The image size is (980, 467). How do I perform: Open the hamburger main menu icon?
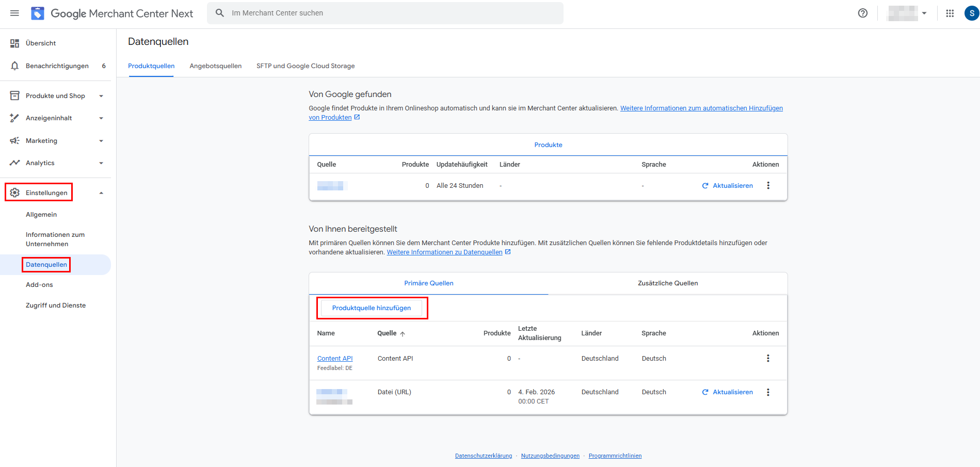(14, 13)
